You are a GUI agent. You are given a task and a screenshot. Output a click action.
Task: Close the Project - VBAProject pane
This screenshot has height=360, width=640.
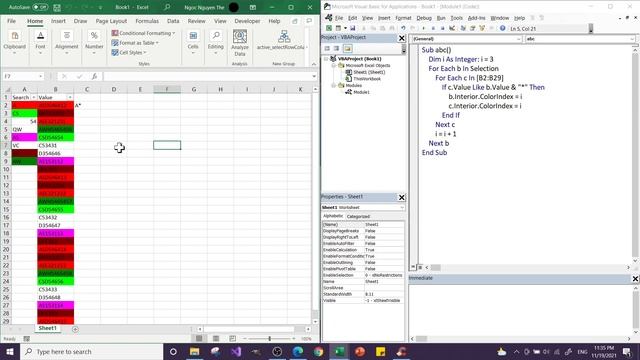[x=401, y=38]
